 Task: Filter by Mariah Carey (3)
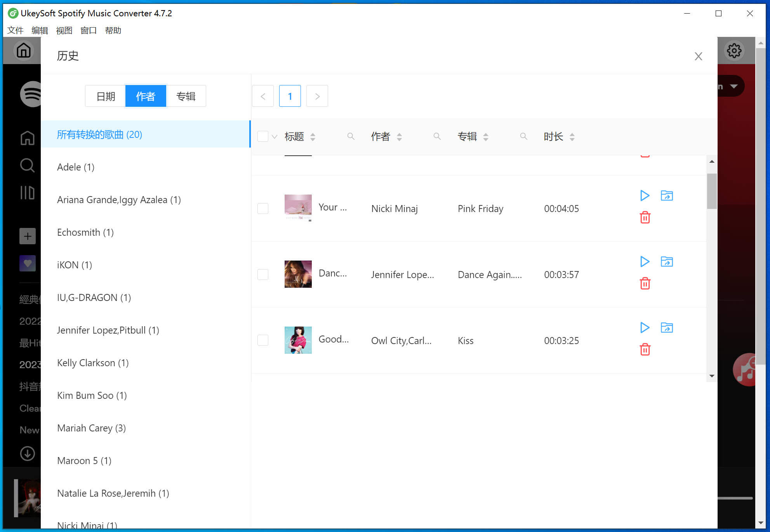point(146,428)
